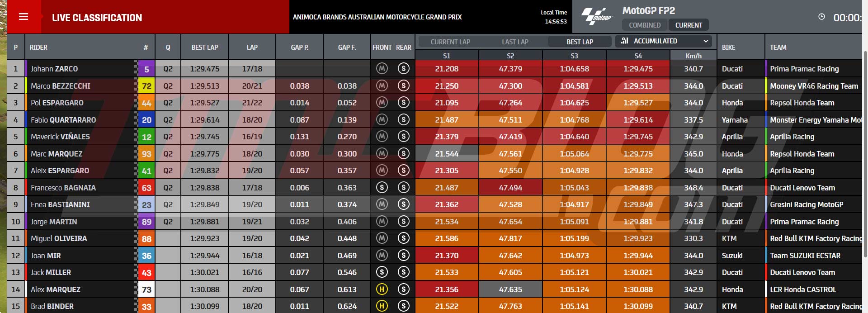Image resolution: width=868 pixels, height=313 pixels.
Task: Click Gresini Racing MotoGP team name
Action: (807, 204)
